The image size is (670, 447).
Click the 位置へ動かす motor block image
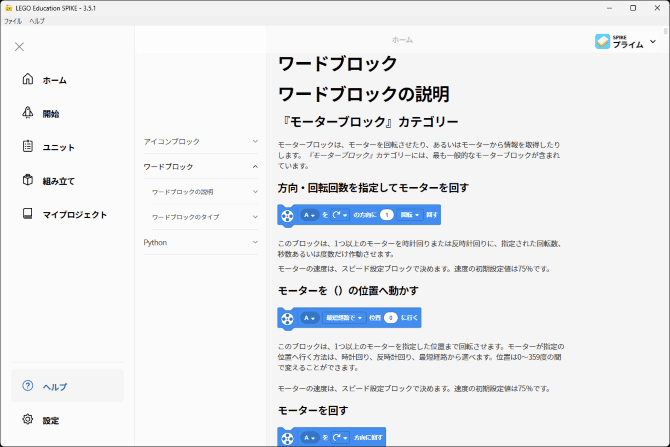point(349,318)
